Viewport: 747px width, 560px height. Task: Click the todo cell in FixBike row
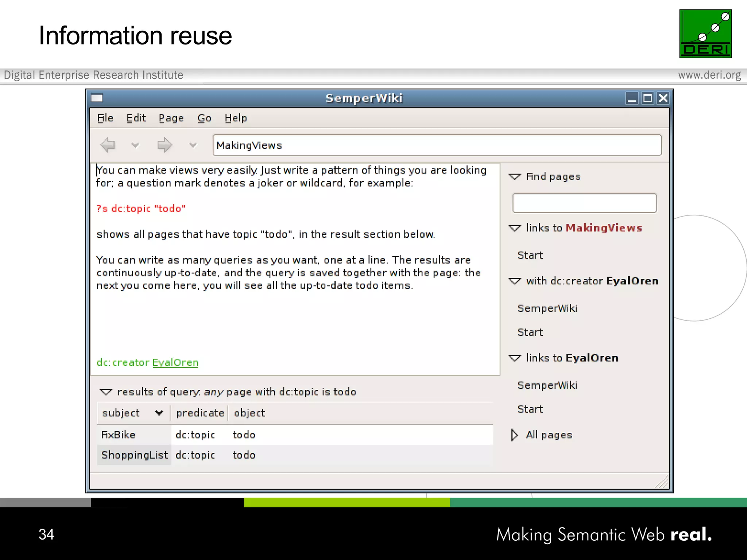click(x=244, y=435)
